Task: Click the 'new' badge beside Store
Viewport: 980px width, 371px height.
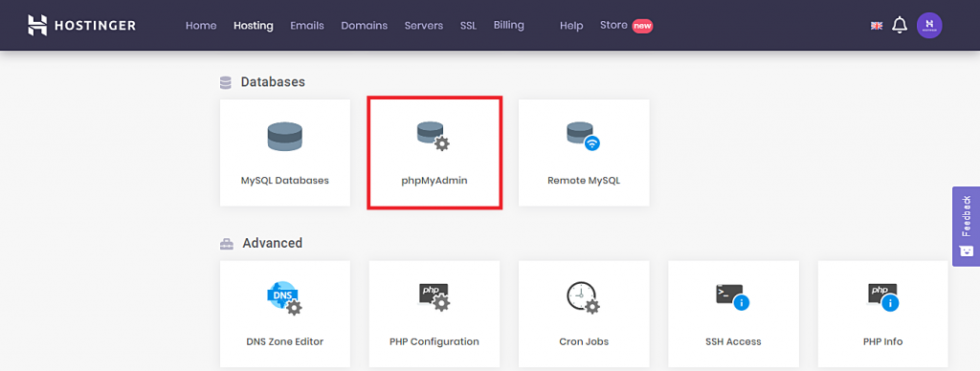Action: click(x=642, y=26)
